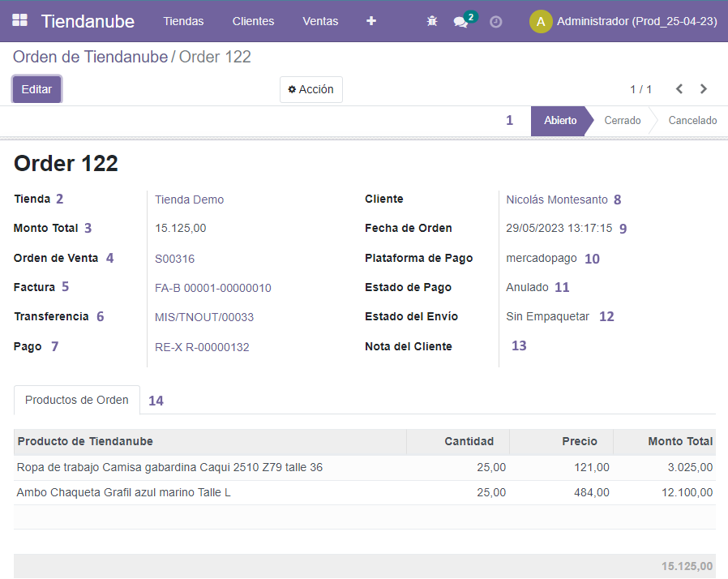The width and height of the screenshot is (728, 579).
Task: Set status to Cancelado
Action: [x=692, y=121]
